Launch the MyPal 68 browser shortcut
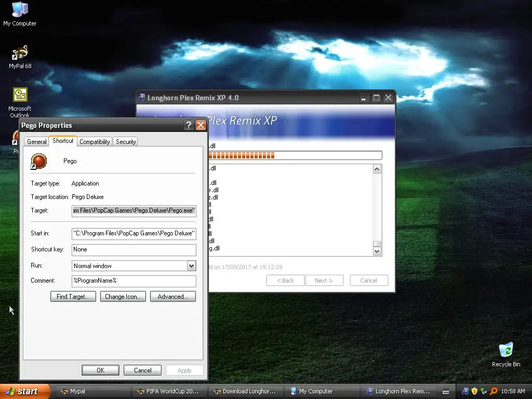Screen dimensions: 532x399 coord(20,57)
